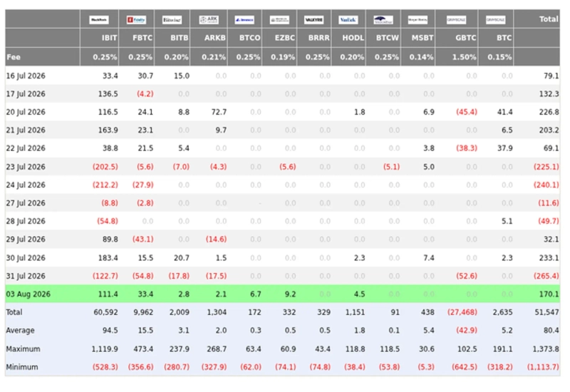Click FBTC outflow (43.1) on 29 Jul
570x392 pixels.
tap(143, 239)
